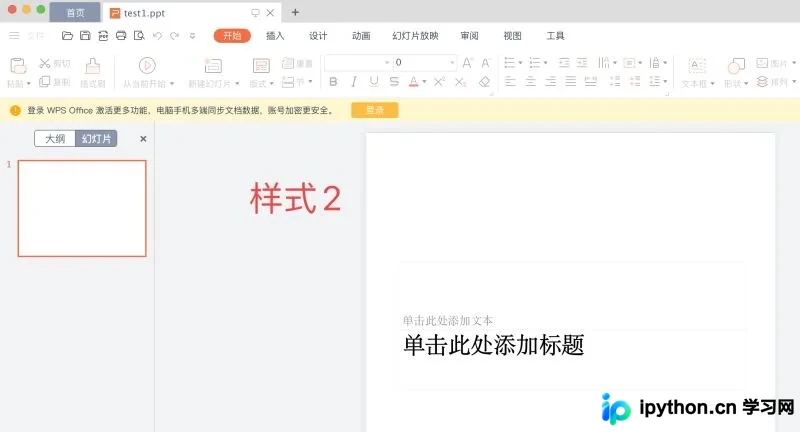Toggle italic formatting
Image resolution: width=800 pixels, height=432 pixels.
[x=354, y=82]
